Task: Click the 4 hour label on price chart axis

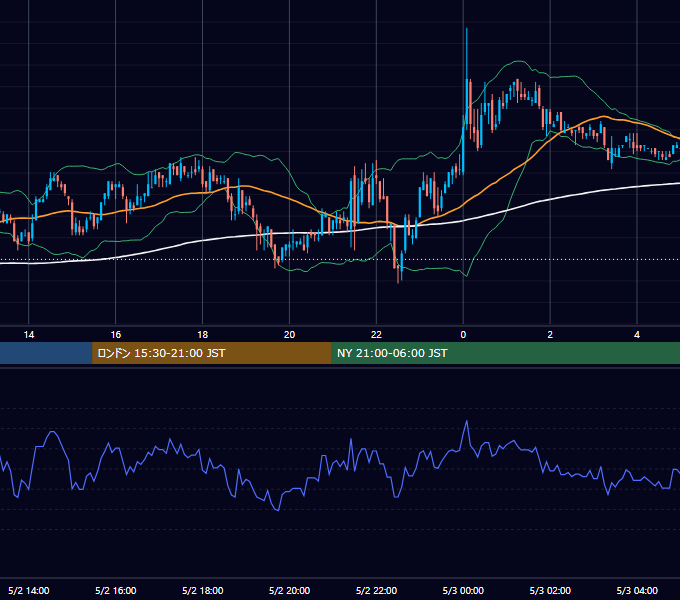Action: coord(637,335)
